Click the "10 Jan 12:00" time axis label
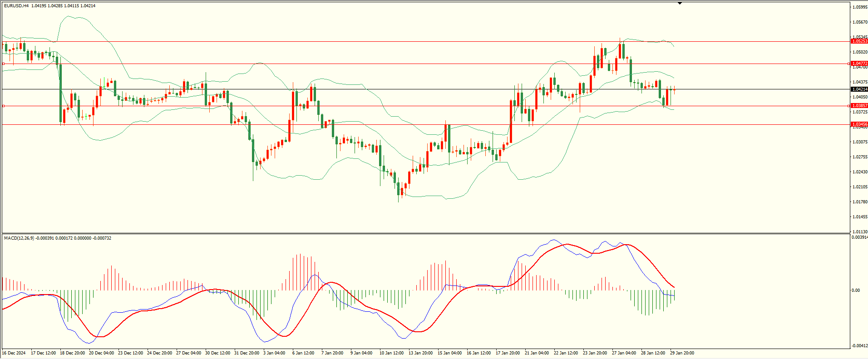868x359 pixels. point(392,353)
